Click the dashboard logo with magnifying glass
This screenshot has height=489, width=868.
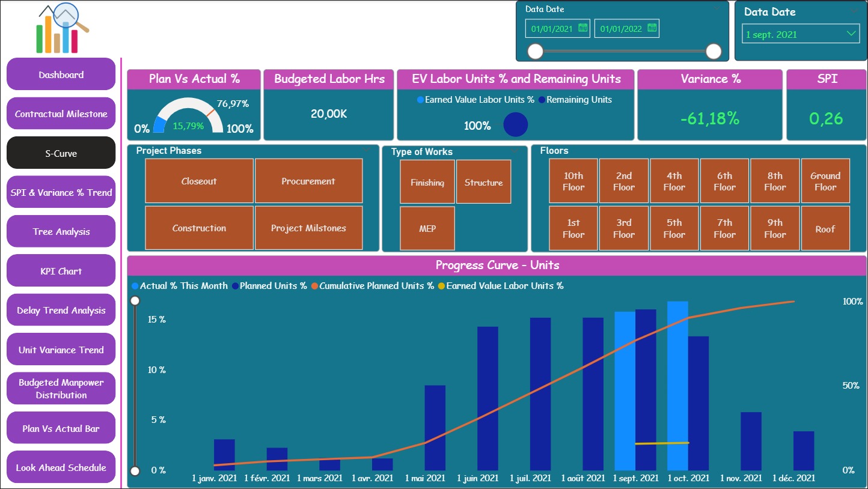pyautogui.click(x=63, y=28)
